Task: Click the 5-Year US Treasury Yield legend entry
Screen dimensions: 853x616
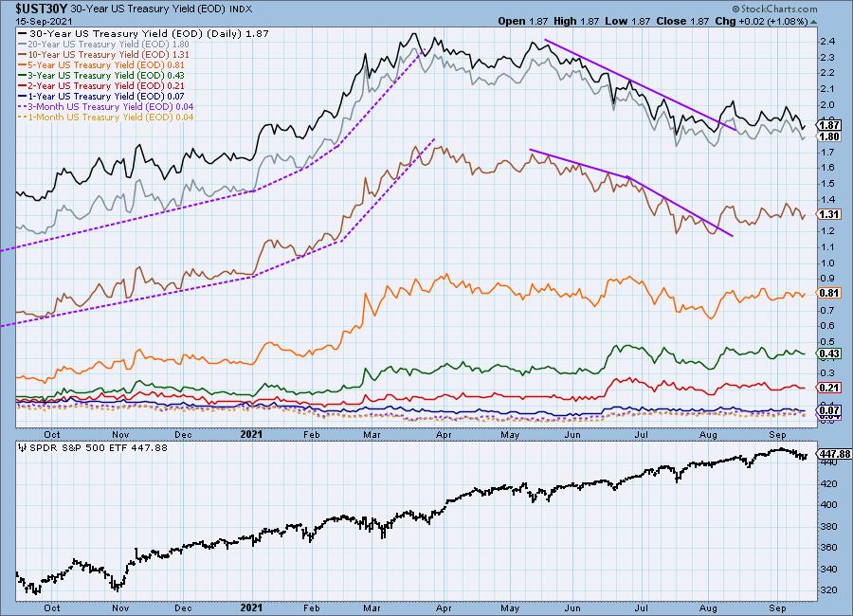Action: 101,64
